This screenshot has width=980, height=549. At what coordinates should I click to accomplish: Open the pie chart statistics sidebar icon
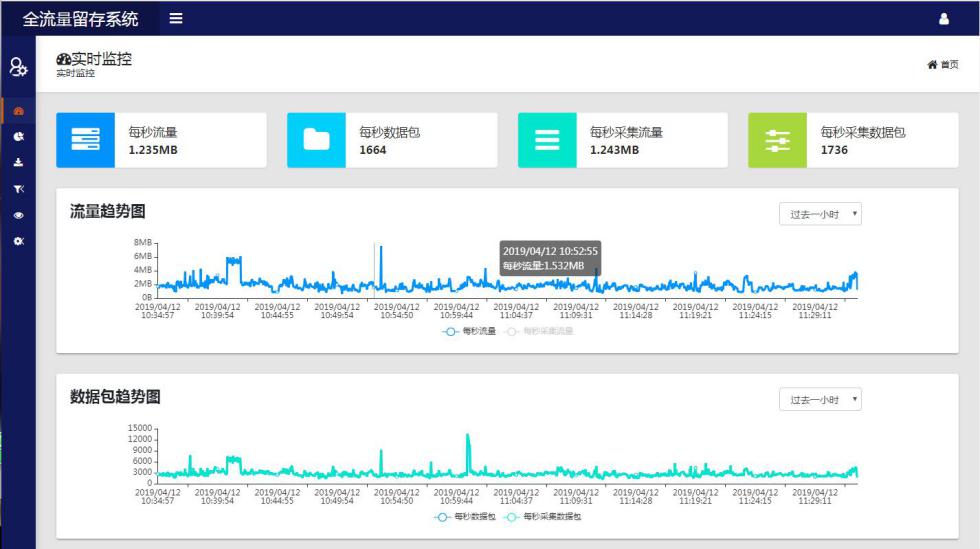coord(18,136)
